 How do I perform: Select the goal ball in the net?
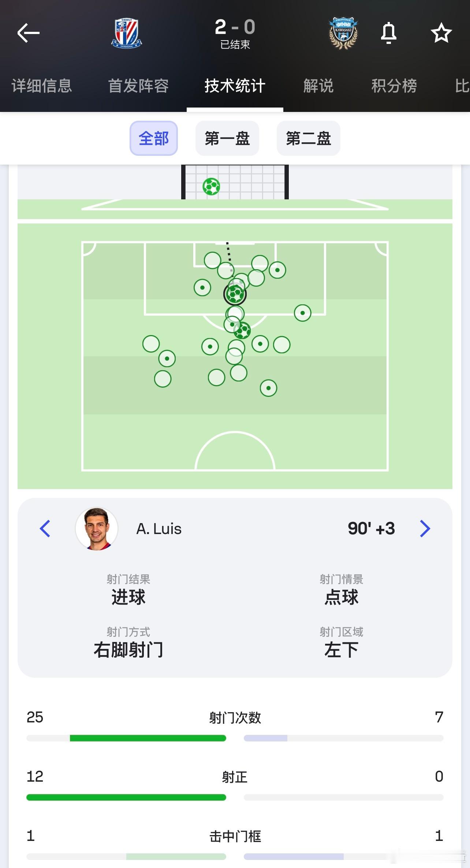click(x=211, y=187)
